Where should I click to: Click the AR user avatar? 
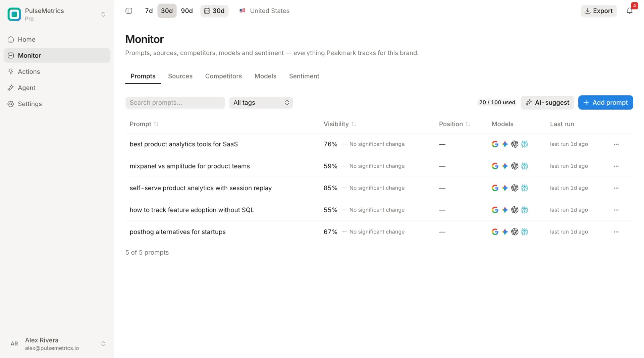(x=14, y=344)
